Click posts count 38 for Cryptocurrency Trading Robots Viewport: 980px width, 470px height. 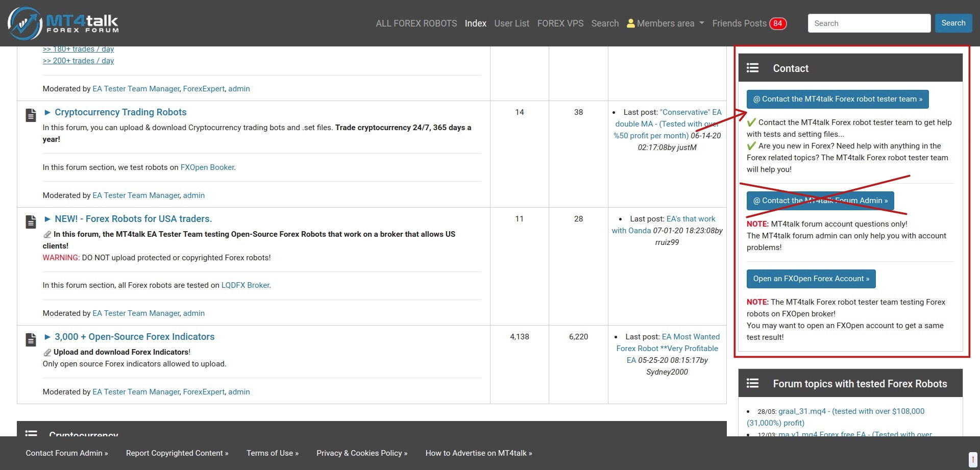point(578,112)
